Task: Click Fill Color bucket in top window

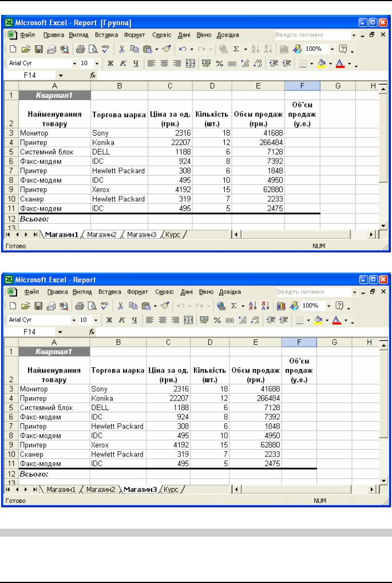Action: (x=322, y=64)
